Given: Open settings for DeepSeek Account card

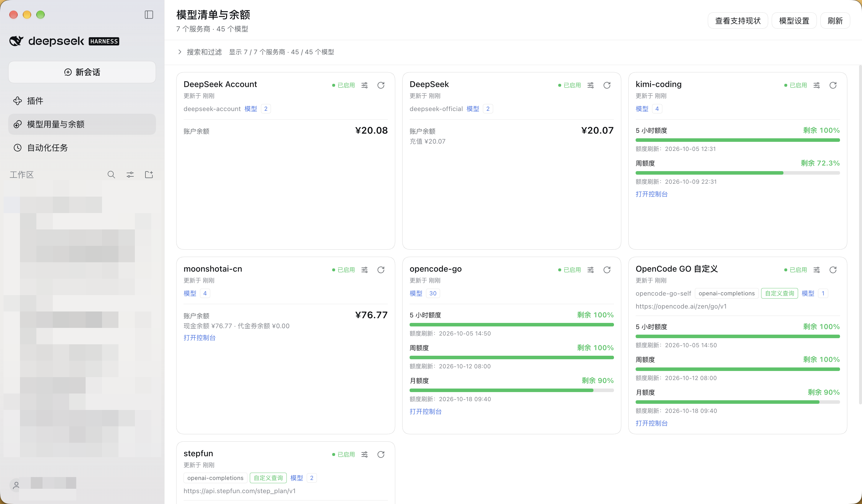Looking at the screenshot, I should coord(365,85).
